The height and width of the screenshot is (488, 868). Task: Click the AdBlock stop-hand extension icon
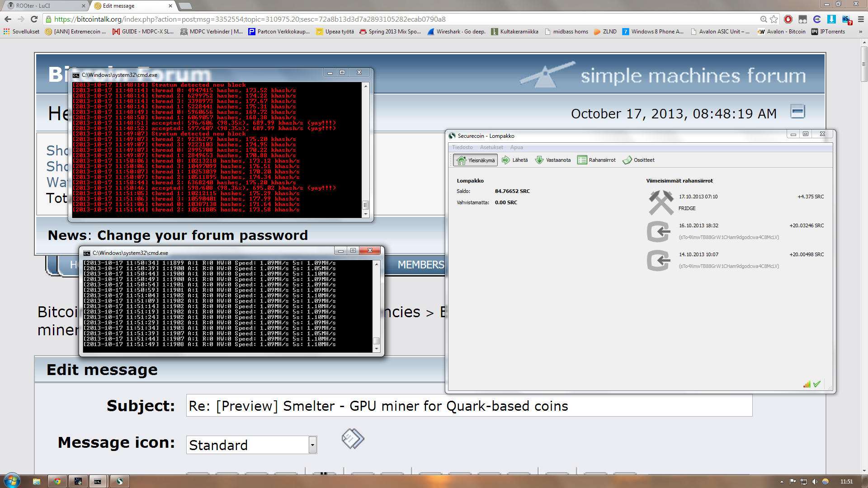click(788, 19)
